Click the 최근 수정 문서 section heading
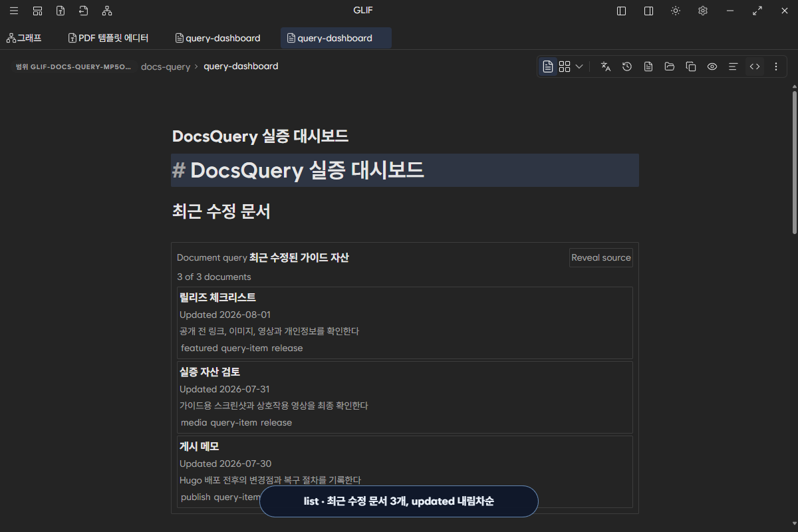This screenshot has width=798, height=532. coord(221,212)
